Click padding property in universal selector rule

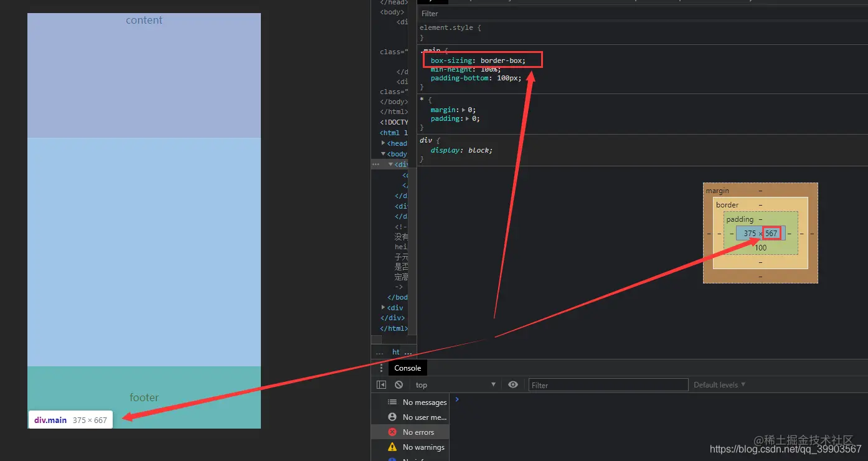[446, 118]
